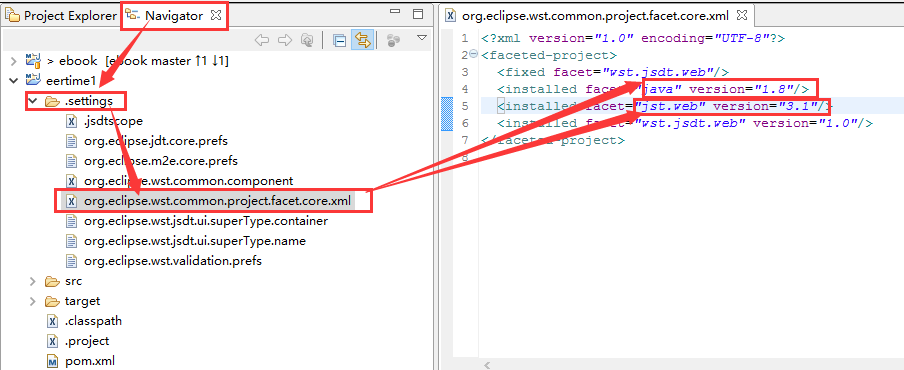
Task: Click the xml declaration on line 1
Action: tap(633, 39)
